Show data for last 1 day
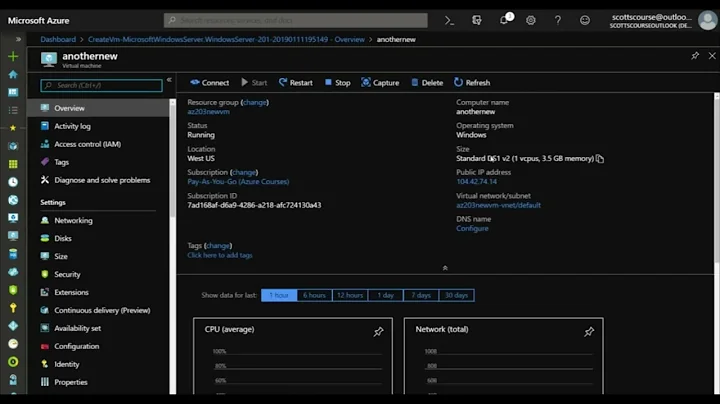 coord(386,295)
